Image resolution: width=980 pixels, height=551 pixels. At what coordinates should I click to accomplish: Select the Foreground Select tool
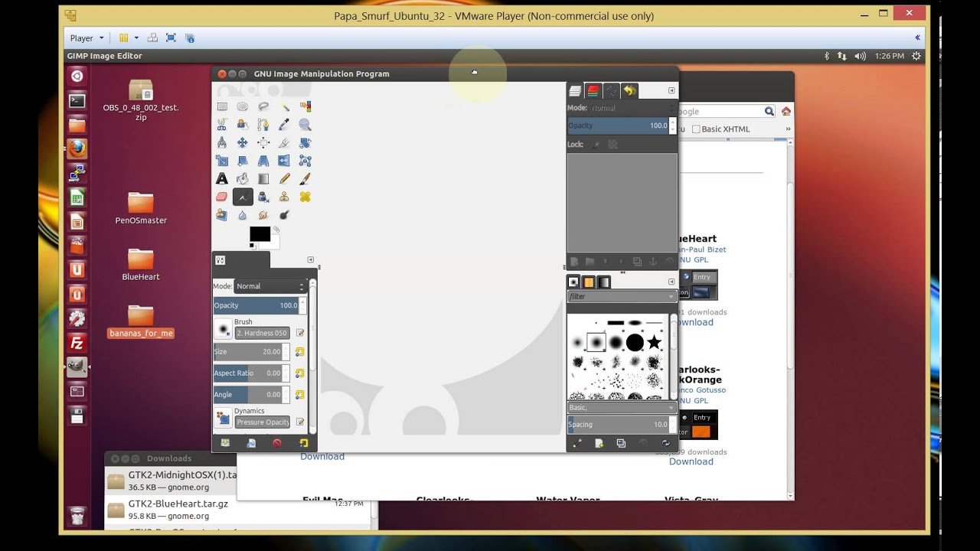pos(243,125)
